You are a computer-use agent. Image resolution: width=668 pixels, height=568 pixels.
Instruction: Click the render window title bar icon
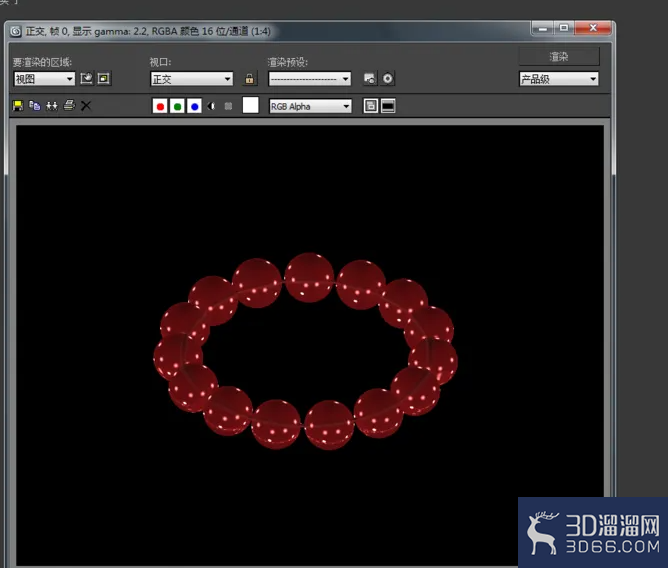pyautogui.click(x=16, y=32)
